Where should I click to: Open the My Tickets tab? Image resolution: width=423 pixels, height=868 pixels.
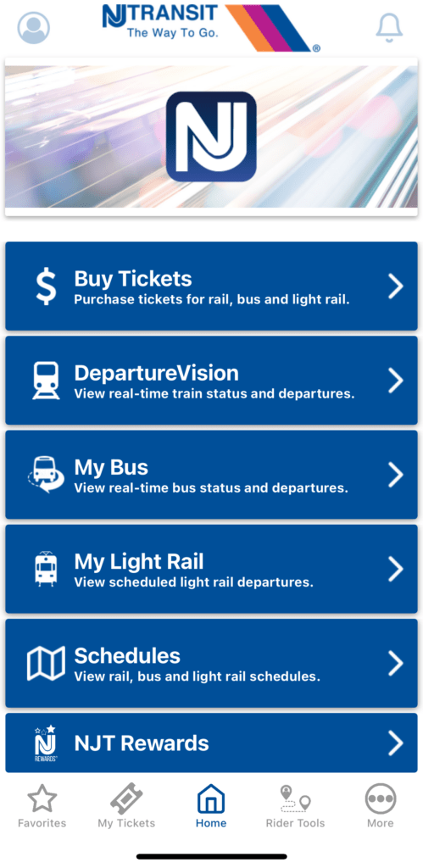[x=126, y=805]
